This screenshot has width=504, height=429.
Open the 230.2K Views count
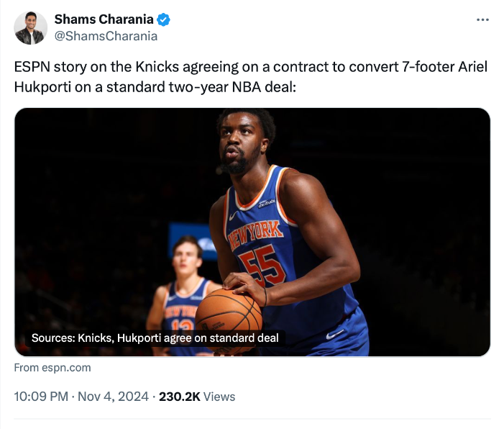196,397
